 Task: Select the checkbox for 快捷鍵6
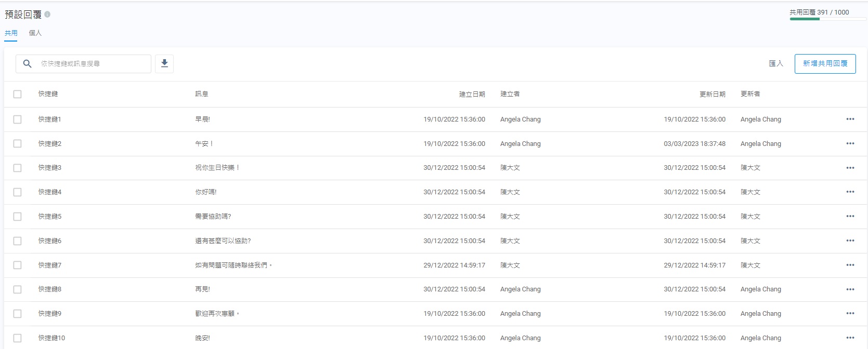18,240
